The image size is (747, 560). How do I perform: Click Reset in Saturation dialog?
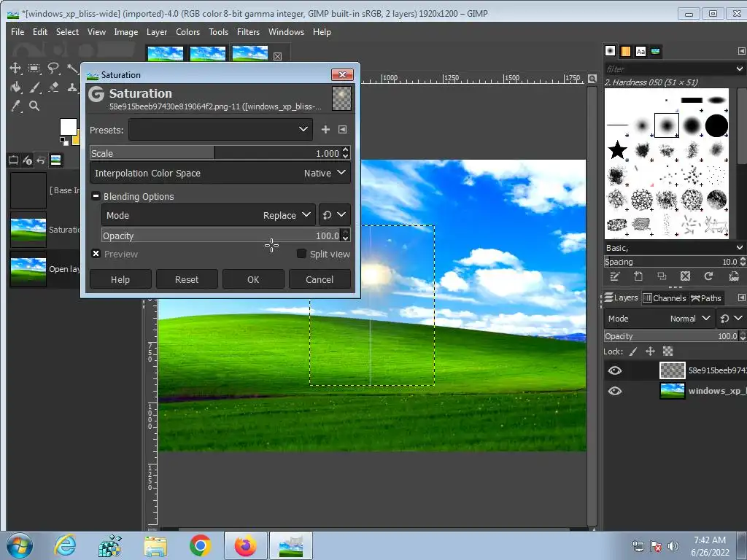coord(187,279)
